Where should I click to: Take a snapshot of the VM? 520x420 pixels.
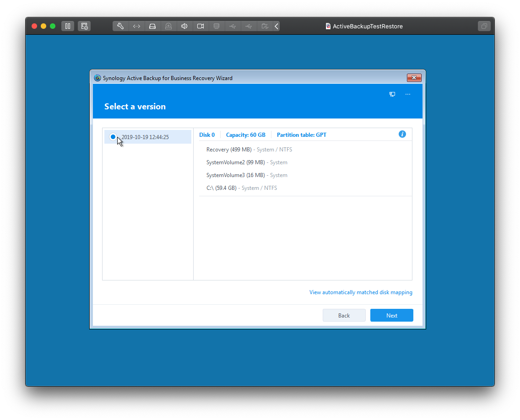point(84,26)
